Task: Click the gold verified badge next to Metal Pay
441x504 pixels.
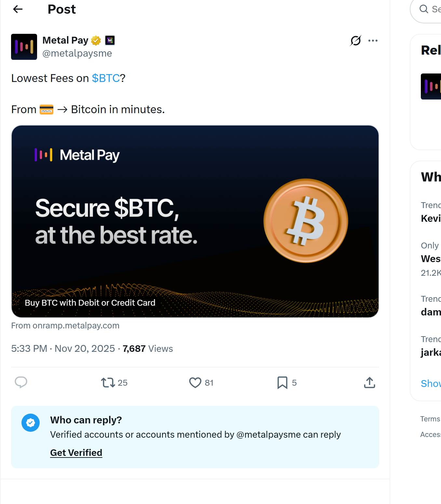Action: point(95,40)
